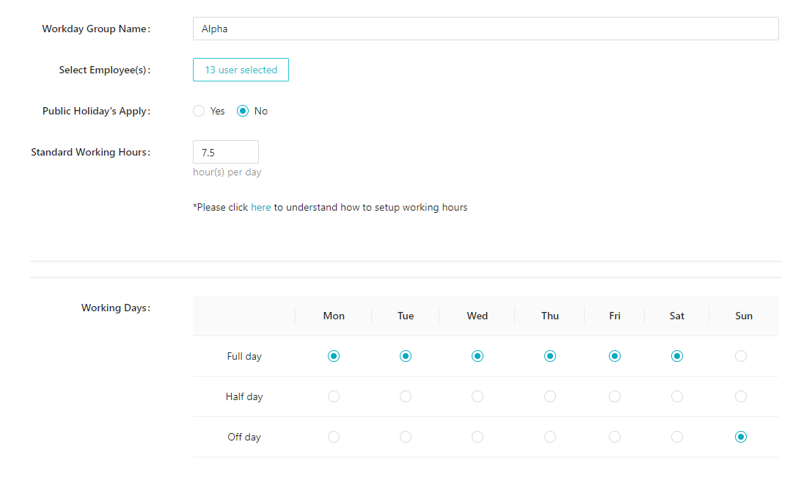Viewport: 800px width, 477px height.
Task: Click the Sun column header
Action: (744, 316)
